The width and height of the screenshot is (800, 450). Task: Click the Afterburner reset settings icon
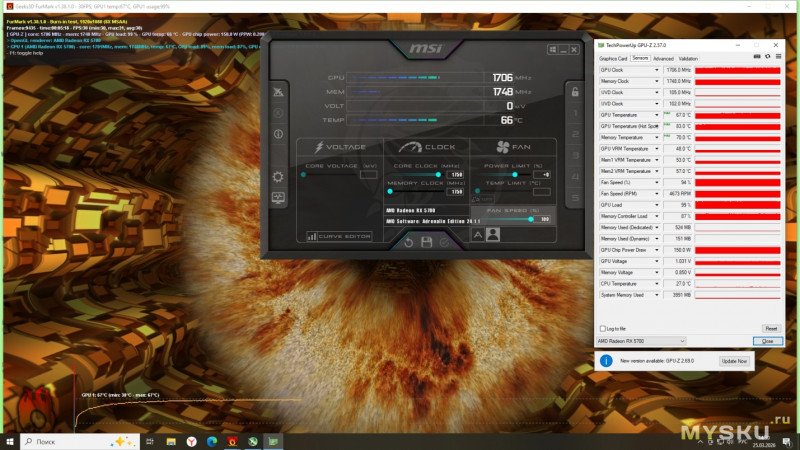[407, 242]
